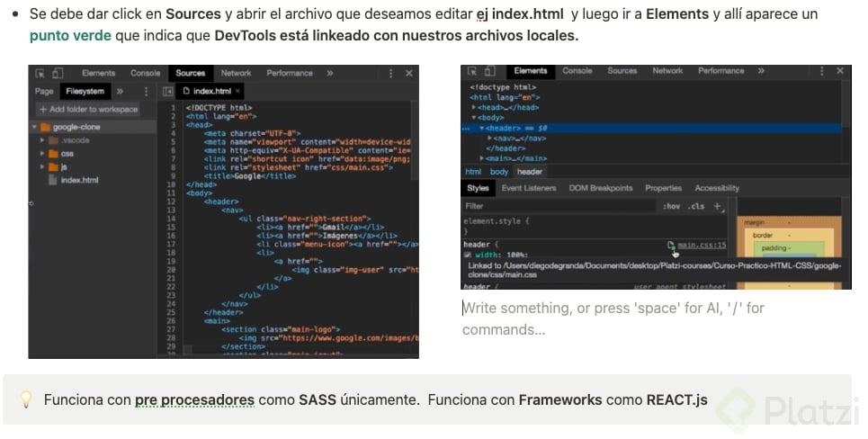Open the Accessibility pane tab
The height and width of the screenshot is (439, 868).
717,188
